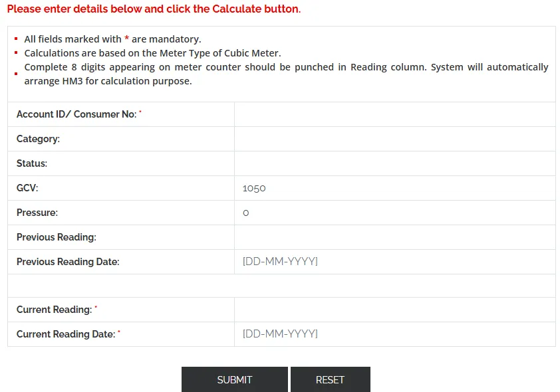Image resolution: width=560 pixels, height=392 pixels.
Task: Click the "Previous Reading:" label
Action: [x=57, y=237]
